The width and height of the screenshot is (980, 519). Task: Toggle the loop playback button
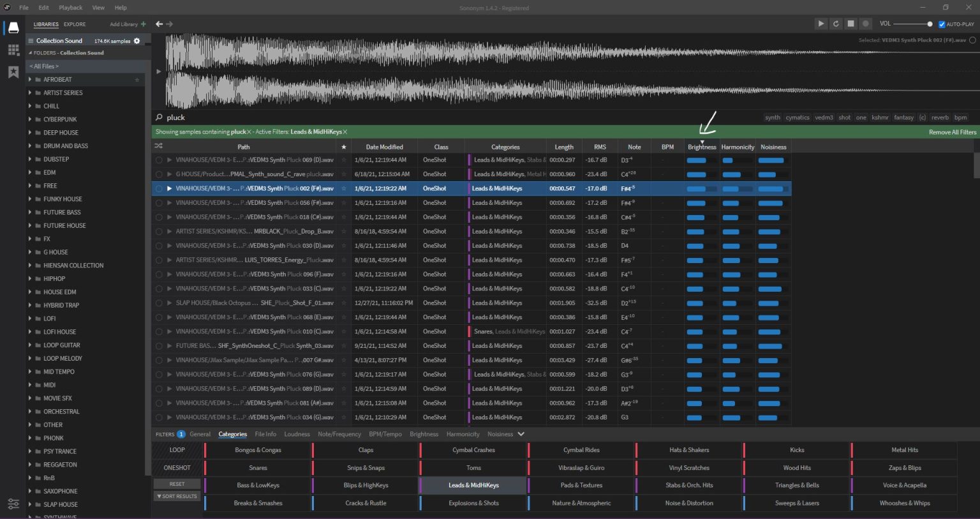tap(836, 24)
